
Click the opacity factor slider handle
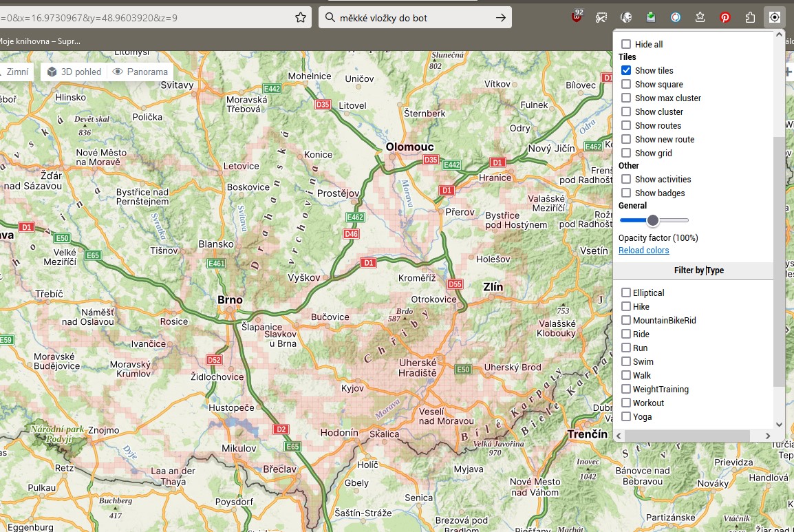point(653,220)
